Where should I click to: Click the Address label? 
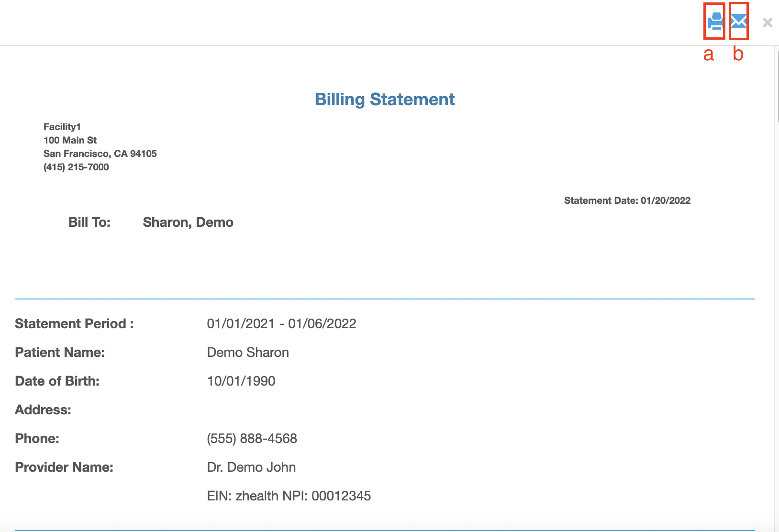(x=43, y=410)
